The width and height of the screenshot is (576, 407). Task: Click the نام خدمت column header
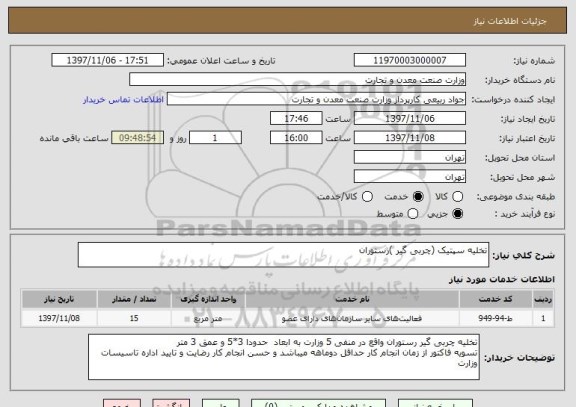pyautogui.click(x=352, y=299)
